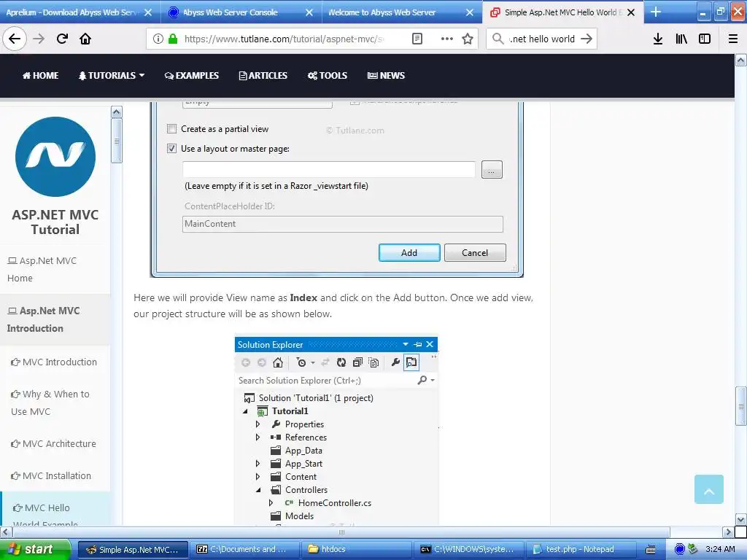The image size is (747, 560).
Task: Click the ASP.NET MVC Tutorial heading
Action: tap(55, 222)
